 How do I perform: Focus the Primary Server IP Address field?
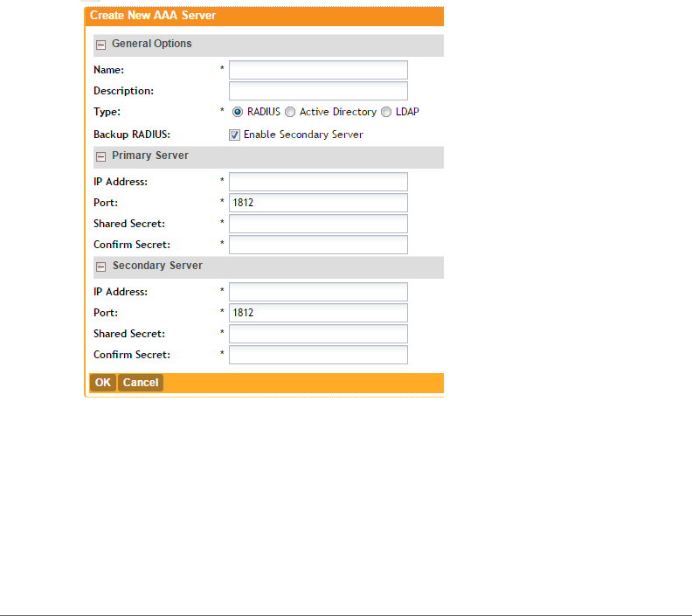pyautogui.click(x=318, y=182)
